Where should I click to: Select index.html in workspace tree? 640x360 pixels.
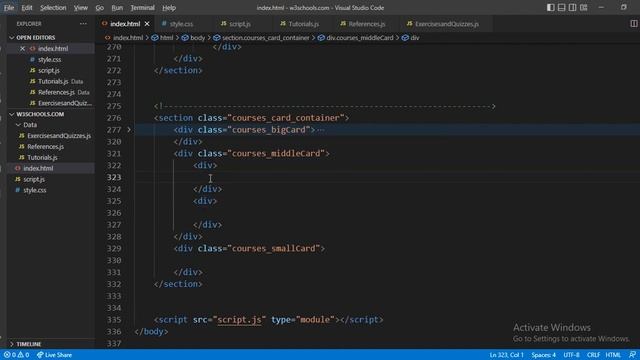click(x=38, y=168)
